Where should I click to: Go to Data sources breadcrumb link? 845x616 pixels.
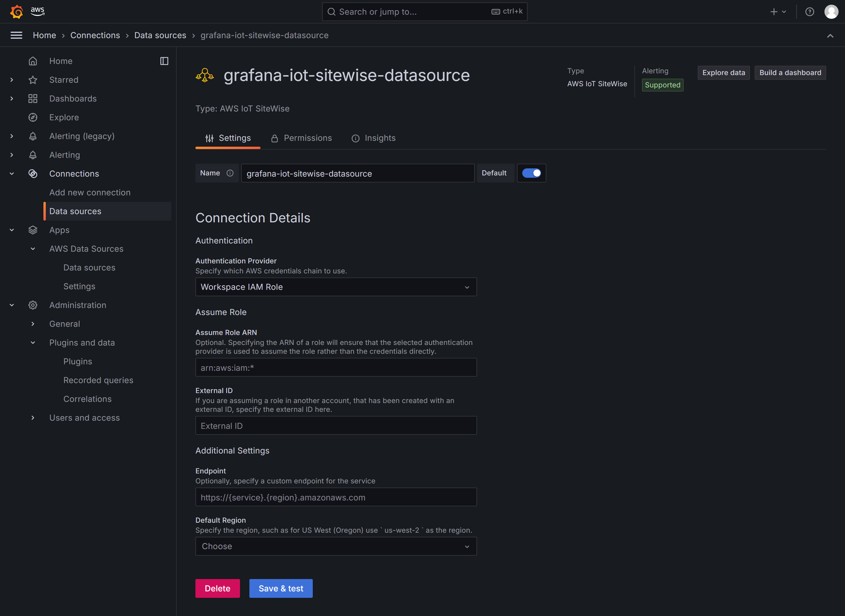click(160, 35)
